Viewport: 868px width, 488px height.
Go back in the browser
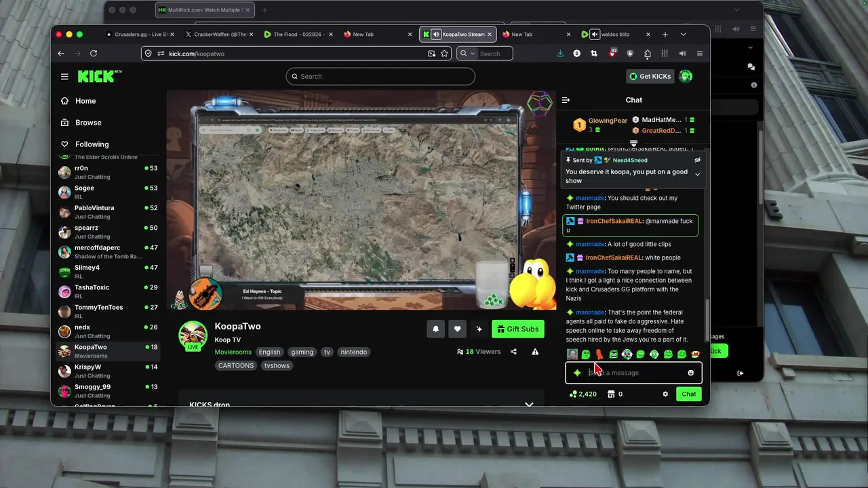coord(61,54)
